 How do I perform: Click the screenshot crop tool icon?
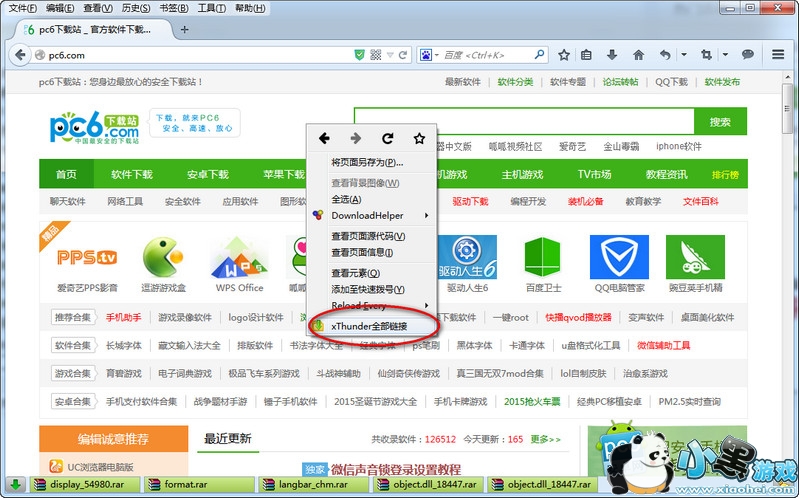point(706,55)
